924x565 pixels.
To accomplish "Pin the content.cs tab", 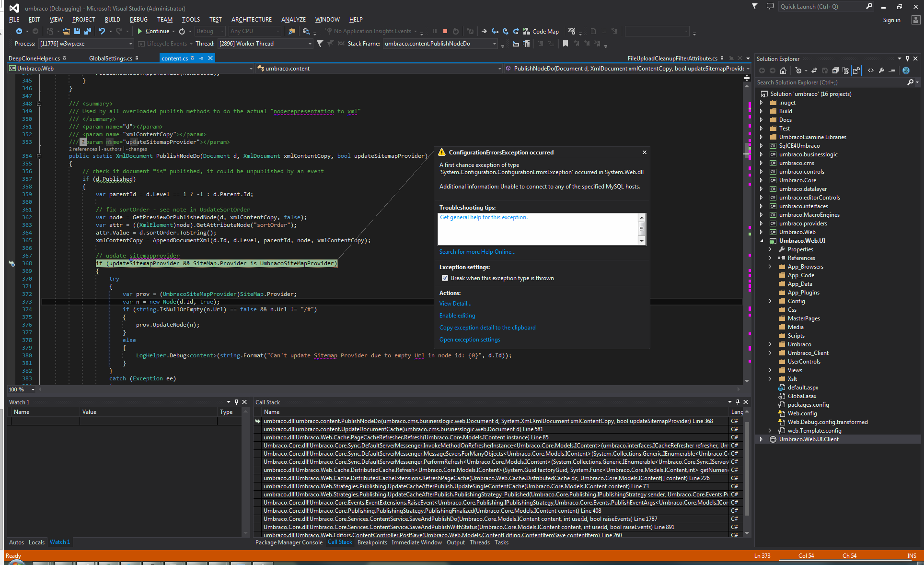I will point(202,58).
